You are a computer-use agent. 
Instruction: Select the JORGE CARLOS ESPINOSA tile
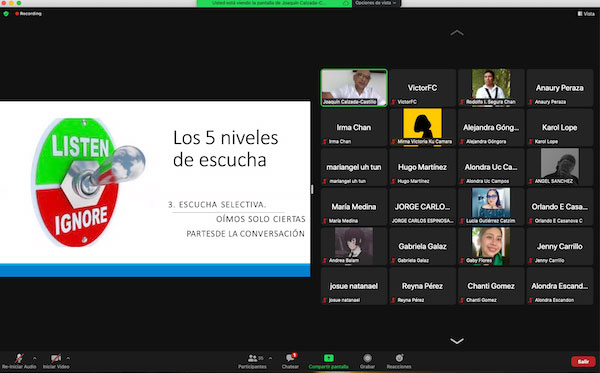[x=422, y=207]
